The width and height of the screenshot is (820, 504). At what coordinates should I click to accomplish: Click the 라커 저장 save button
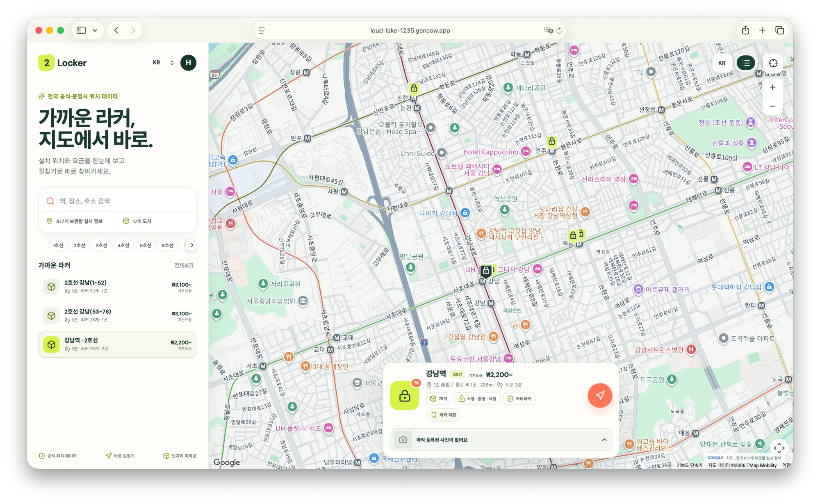(444, 415)
